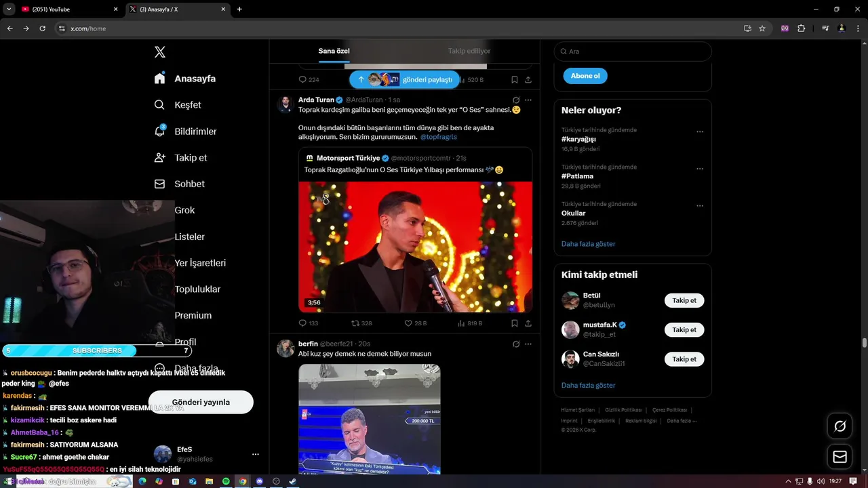Viewport: 868px width, 488px height.
Task: Open Chrome extensions puzzle icon
Action: [x=801, y=28]
